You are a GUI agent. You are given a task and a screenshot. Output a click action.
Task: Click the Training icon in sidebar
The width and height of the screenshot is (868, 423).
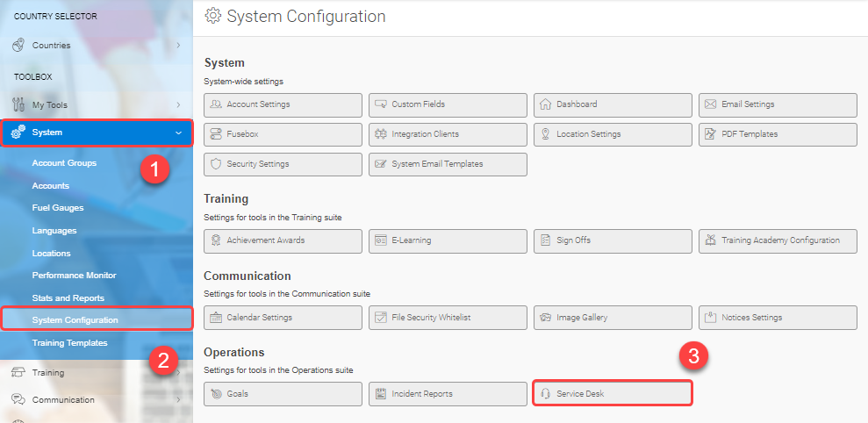click(18, 373)
